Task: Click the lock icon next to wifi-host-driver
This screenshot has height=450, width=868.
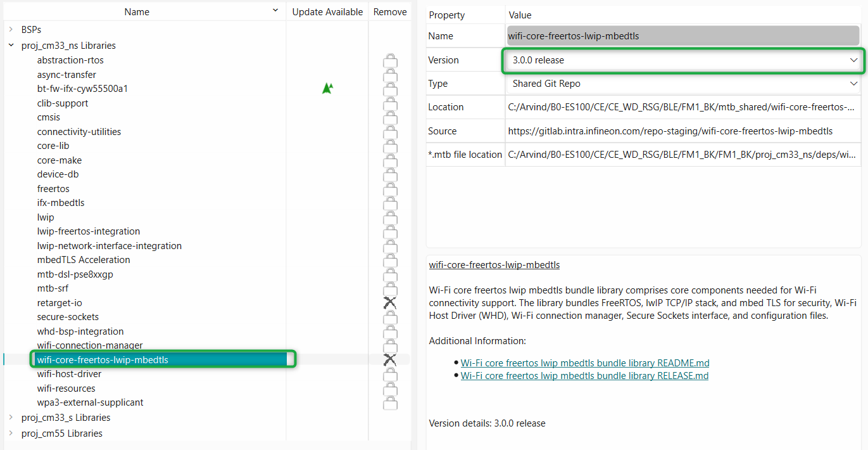Action: pos(390,375)
